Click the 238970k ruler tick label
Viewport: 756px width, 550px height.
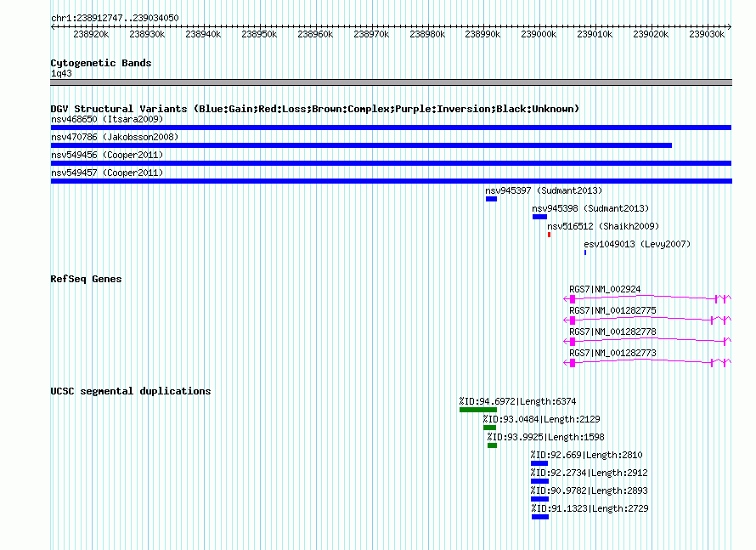[x=370, y=34]
